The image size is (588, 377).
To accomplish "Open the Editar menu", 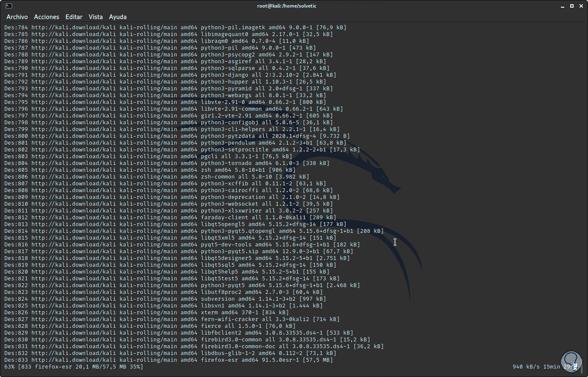I will tap(74, 17).
